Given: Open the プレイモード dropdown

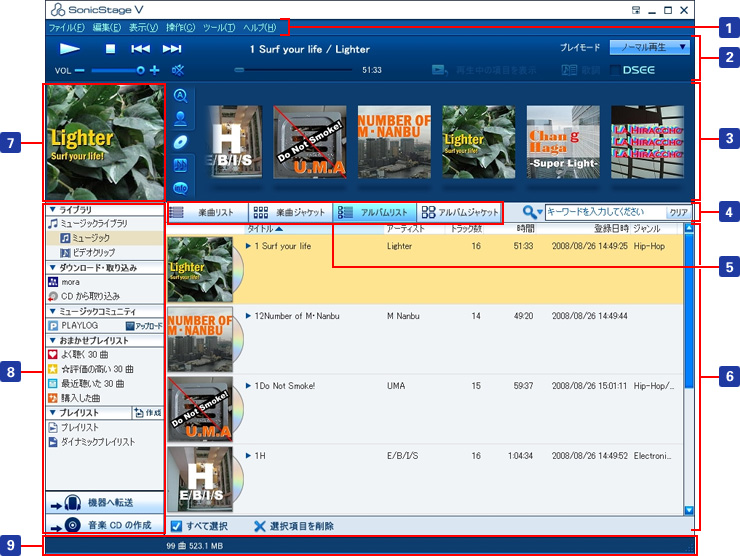Looking at the screenshot, I should 650,47.
